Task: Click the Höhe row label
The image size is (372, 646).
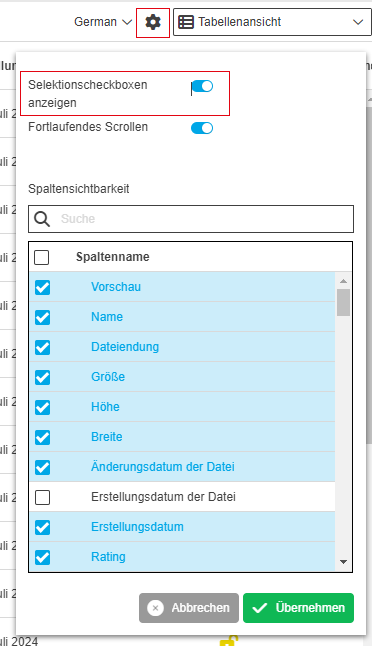Action: [105, 407]
